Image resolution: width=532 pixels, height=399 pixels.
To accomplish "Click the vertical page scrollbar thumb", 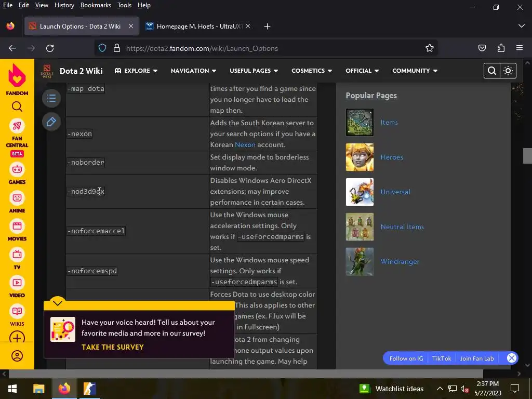I will coord(527,156).
